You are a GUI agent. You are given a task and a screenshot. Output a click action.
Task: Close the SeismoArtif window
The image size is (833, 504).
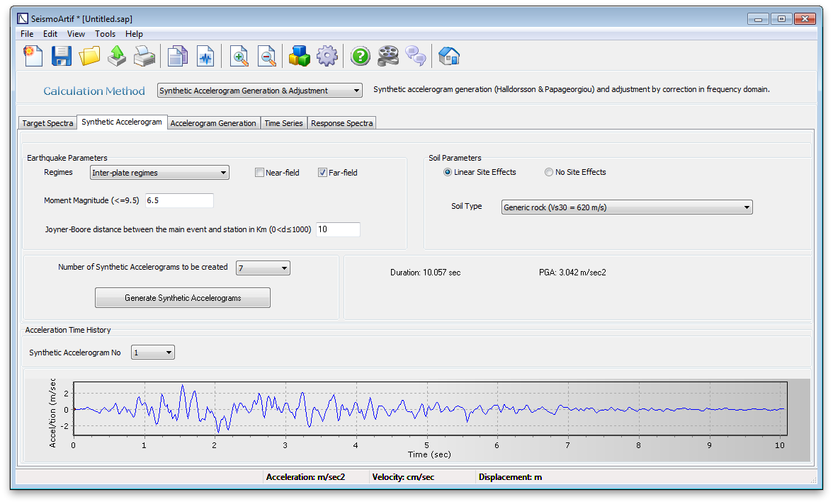tap(805, 19)
